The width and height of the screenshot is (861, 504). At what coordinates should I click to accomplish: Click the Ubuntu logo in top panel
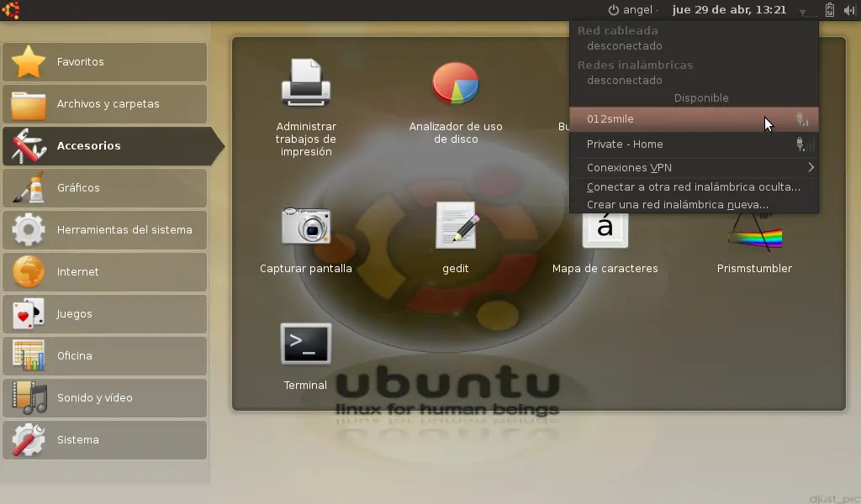pyautogui.click(x=10, y=9)
